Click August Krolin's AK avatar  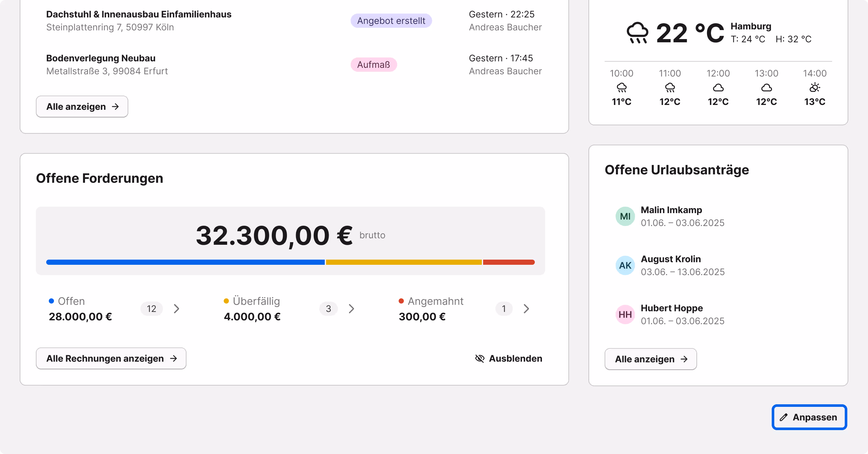(625, 265)
